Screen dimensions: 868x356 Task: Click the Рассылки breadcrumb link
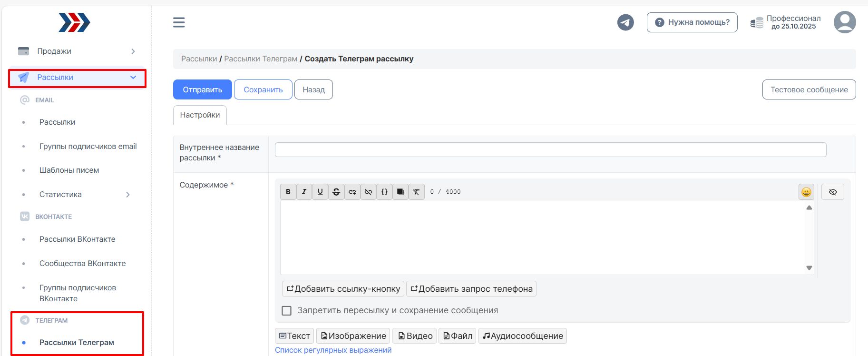(x=199, y=59)
